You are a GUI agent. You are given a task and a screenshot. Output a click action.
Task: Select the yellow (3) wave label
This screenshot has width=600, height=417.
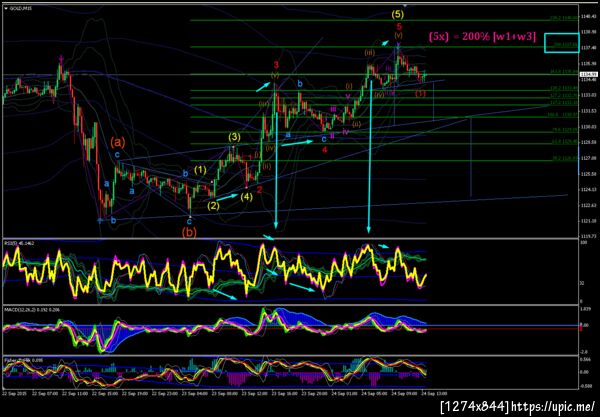(x=235, y=137)
